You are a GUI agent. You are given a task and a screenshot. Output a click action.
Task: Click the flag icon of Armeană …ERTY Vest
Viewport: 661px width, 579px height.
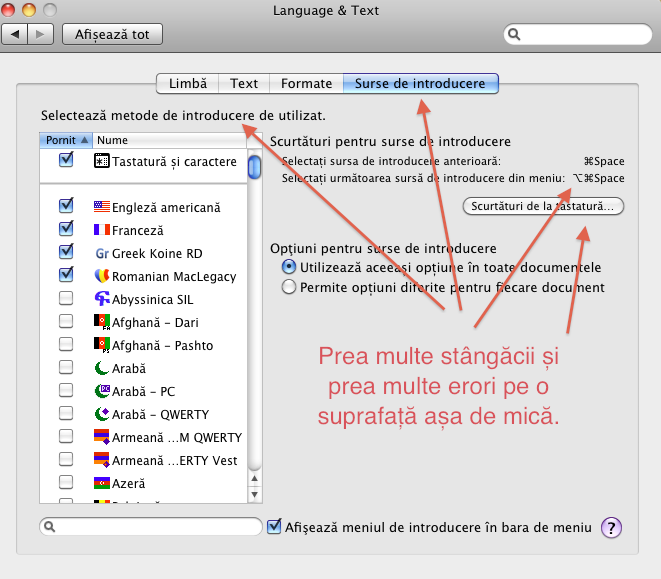click(x=102, y=460)
